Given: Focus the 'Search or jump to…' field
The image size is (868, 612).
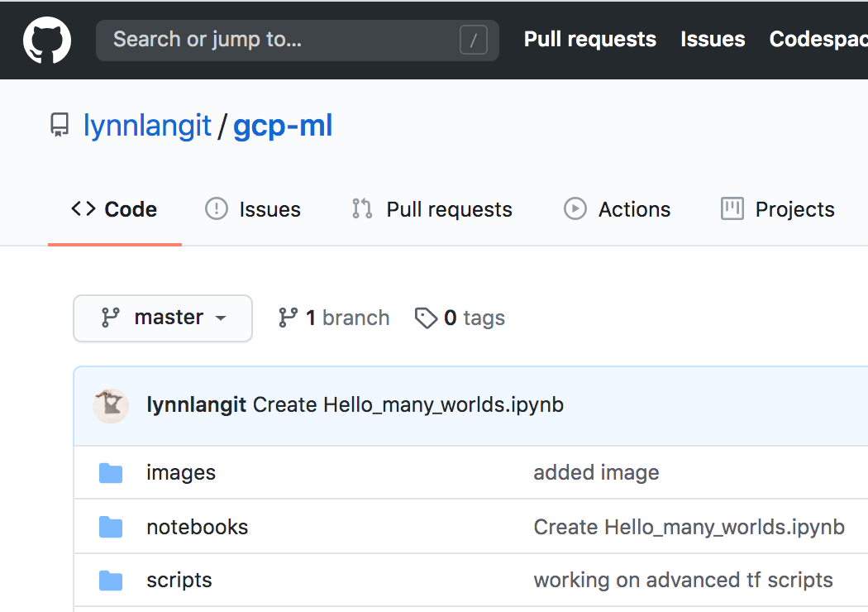Looking at the screenshot, I should point(298,40).
